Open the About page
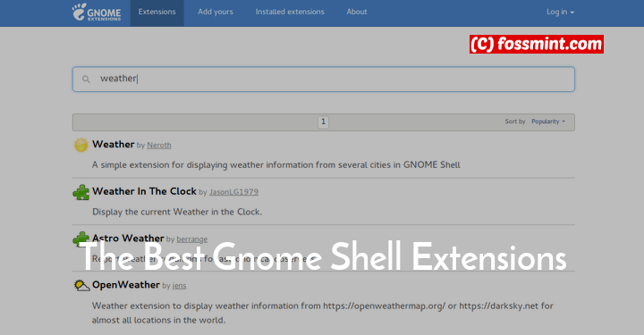Screen dimensions: 644x335 point(357,13)
